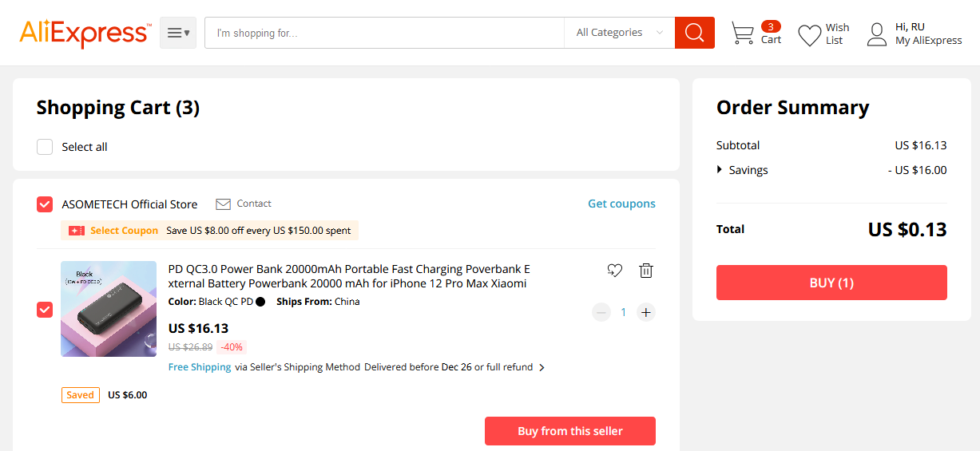The width and height of the screenshot is (980, 451).
Task: Check the Select all checkbox
Action: coord(46,147)
